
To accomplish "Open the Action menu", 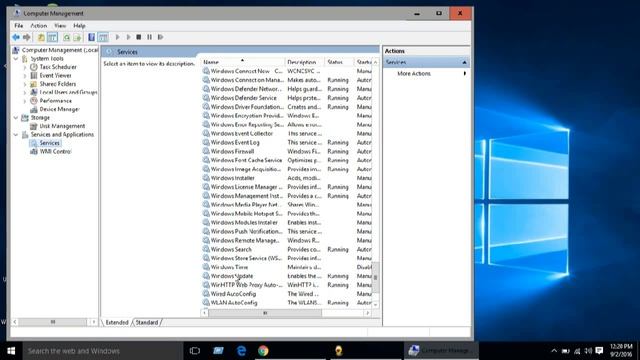I will pyautogui.click(x=39, y=25).
